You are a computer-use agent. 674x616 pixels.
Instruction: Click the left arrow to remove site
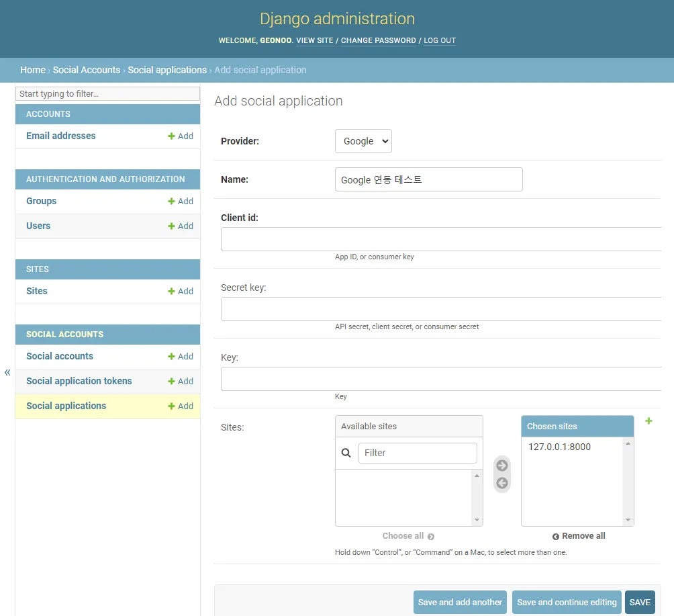pos(501,483)
